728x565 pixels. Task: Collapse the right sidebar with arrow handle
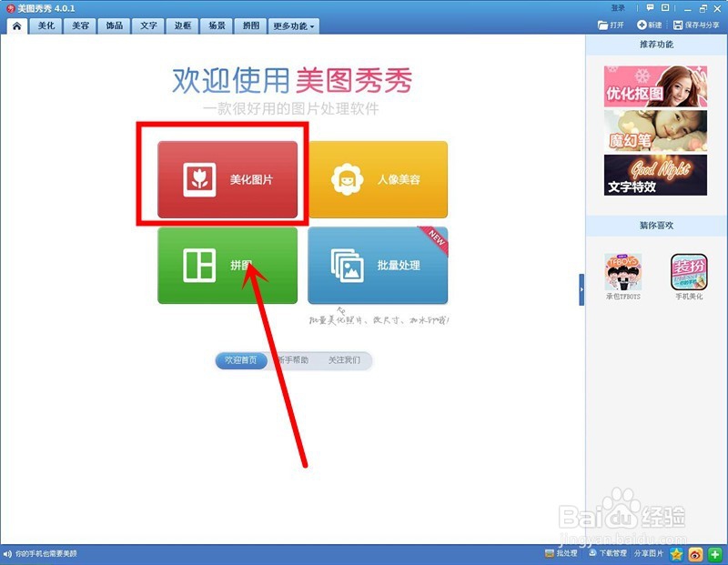[x=581, y=289]
